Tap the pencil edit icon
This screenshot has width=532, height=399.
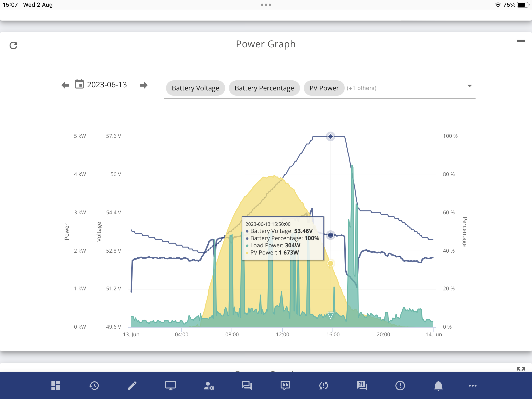point(132,386)
